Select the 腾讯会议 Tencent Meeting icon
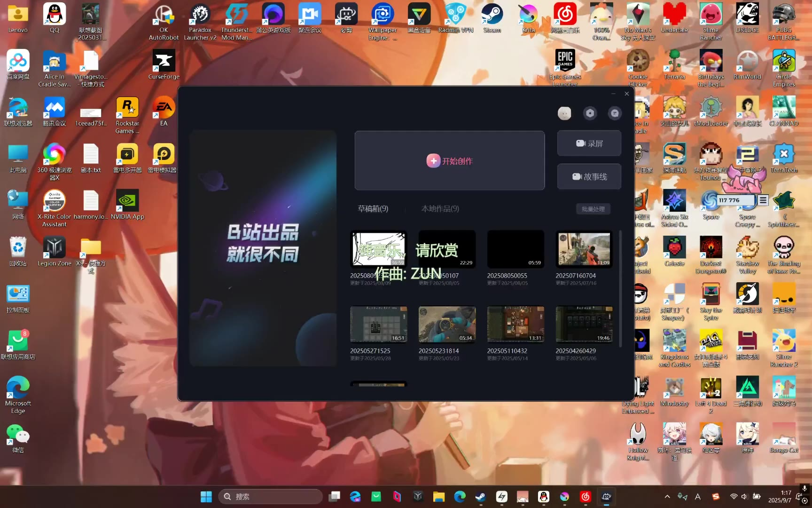 (x=55, y=111)
